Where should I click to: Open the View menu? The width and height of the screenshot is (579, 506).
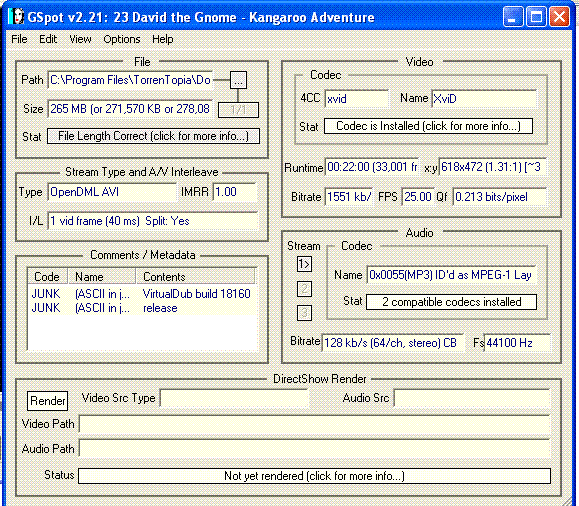(x=80, y=39)
